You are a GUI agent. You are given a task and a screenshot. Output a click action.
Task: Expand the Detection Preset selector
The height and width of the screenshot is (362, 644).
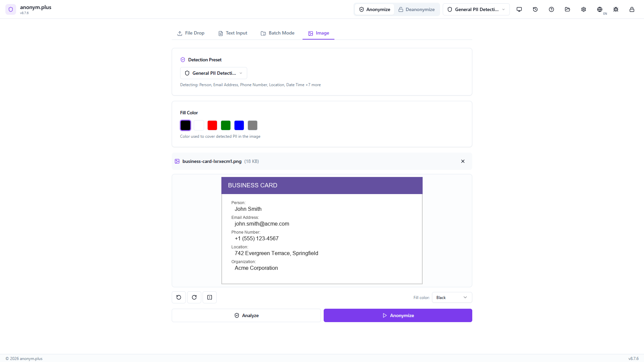213,73
